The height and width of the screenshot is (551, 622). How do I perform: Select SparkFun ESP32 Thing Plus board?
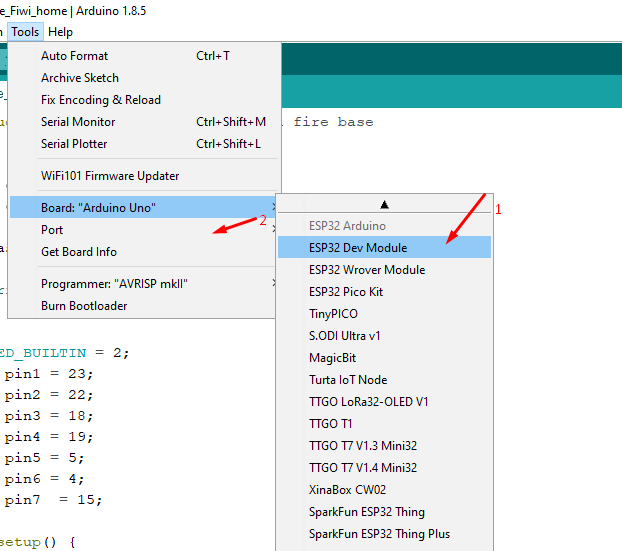(384, 534)
